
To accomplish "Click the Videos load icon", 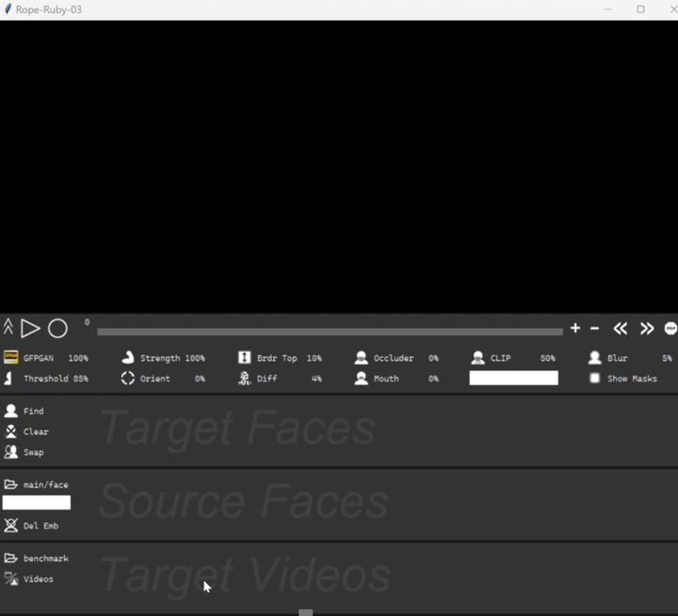I will pos(10,578).
